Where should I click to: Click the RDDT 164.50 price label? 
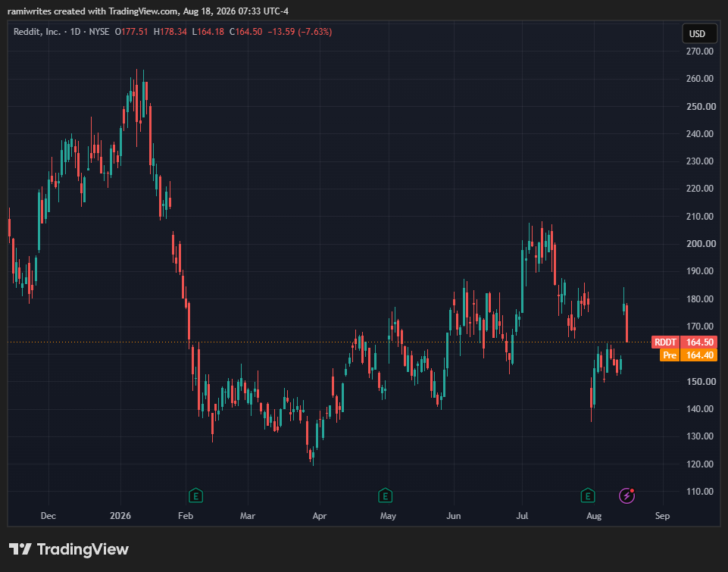684,342
